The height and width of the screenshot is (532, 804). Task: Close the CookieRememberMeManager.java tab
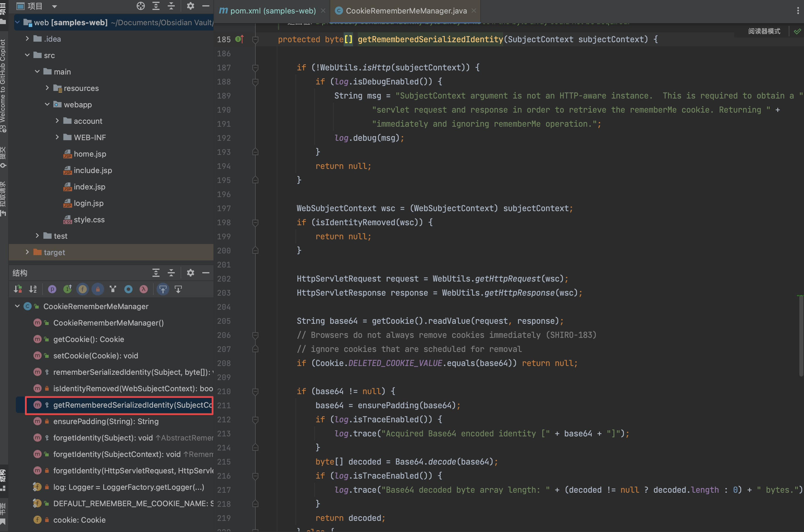(474, 11)
